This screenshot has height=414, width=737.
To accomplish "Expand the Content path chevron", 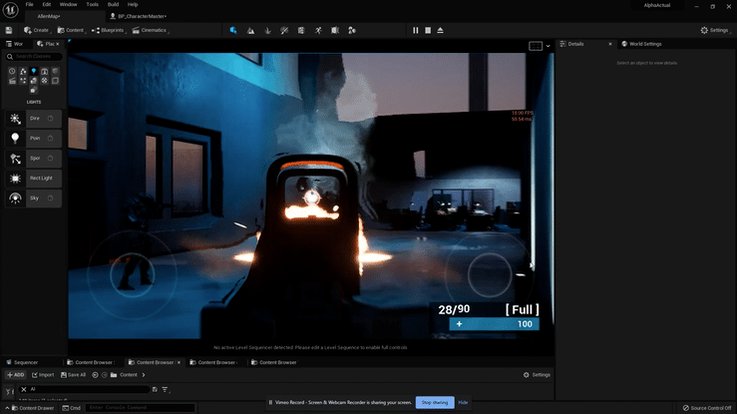I will (143, 375).
